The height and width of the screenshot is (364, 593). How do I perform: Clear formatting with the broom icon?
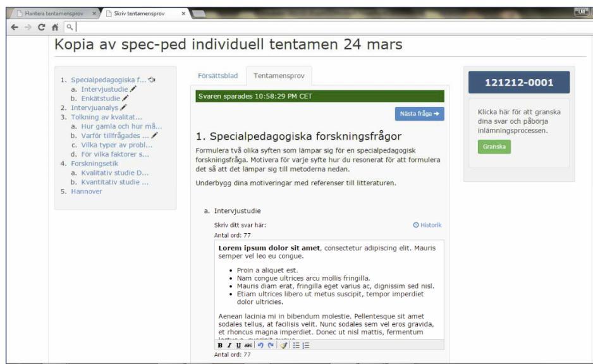(284, 345)
